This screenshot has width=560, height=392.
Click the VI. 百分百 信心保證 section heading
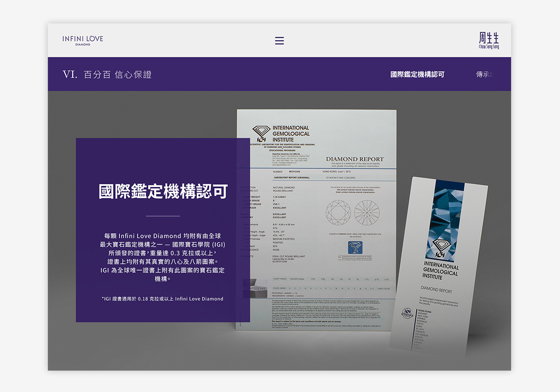107,74
